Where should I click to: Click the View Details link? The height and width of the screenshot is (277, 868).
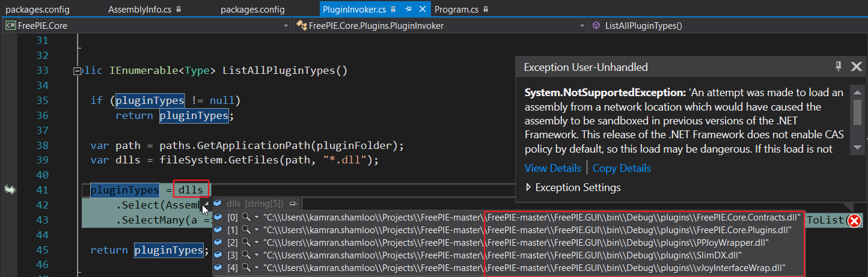[x=552, y=168]
